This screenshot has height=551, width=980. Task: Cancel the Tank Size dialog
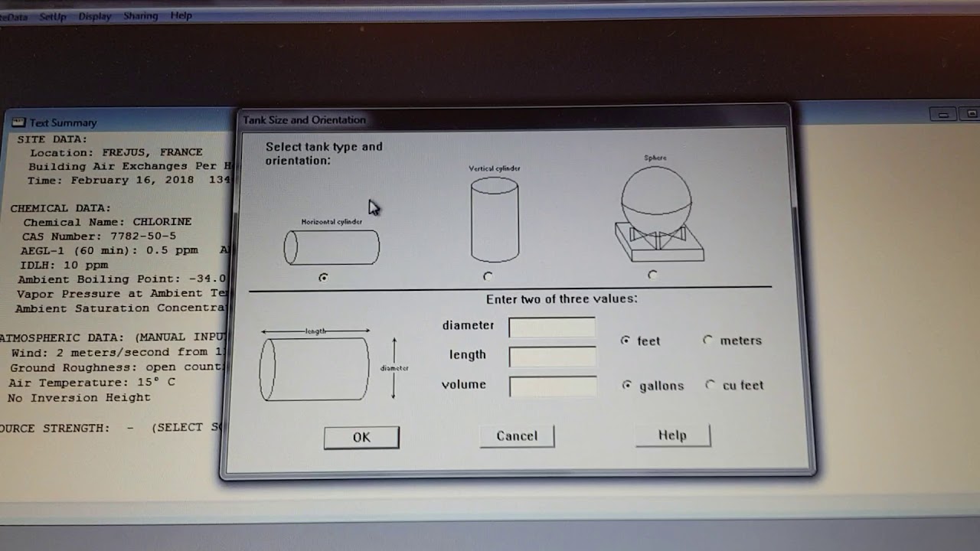[x=517, y=436]
